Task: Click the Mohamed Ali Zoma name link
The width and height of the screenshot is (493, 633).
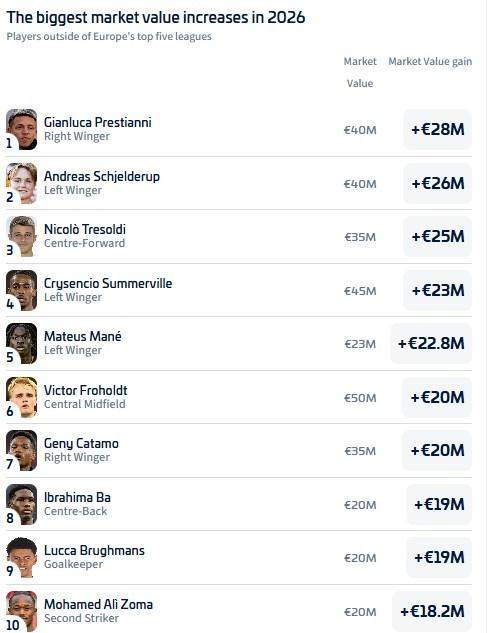Action: 99,604
